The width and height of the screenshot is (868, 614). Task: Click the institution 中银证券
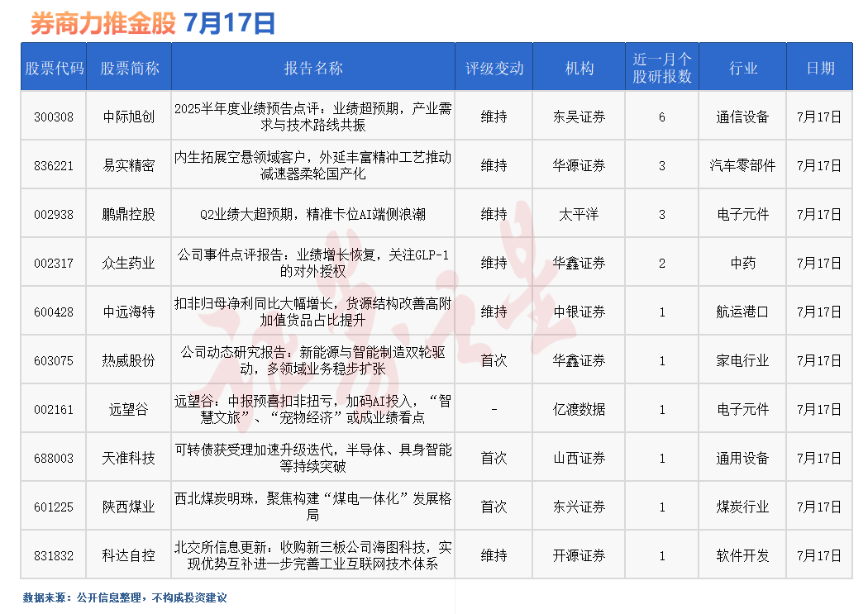point(579,312)
